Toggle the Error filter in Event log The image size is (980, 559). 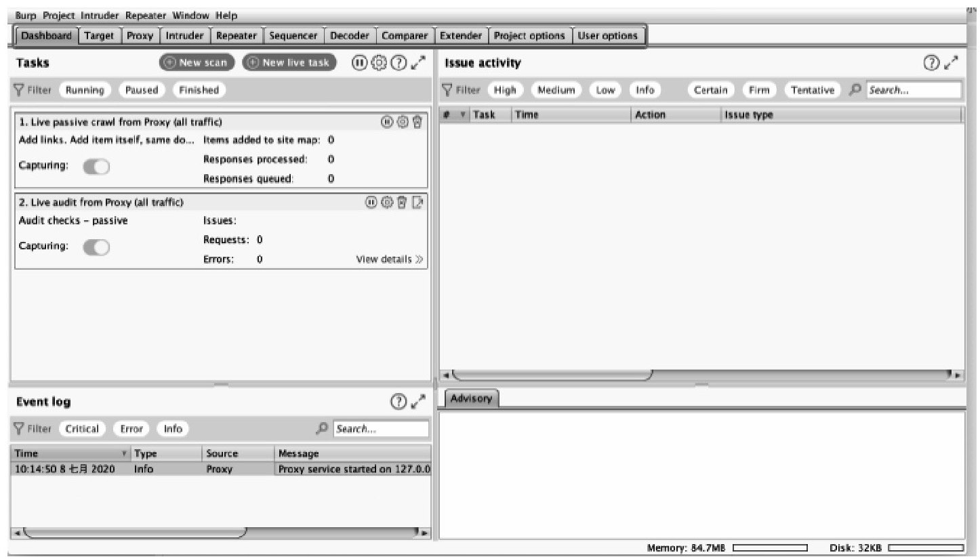pos(131,429)
